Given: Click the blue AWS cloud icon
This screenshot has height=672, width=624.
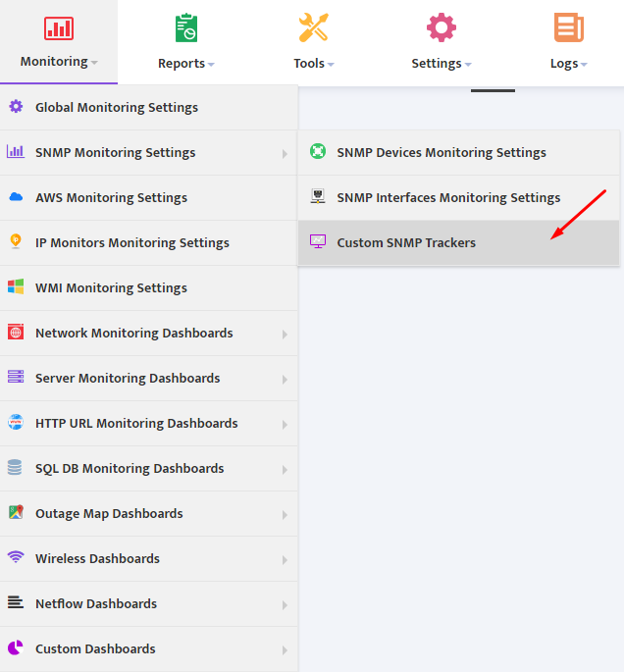Looking at the screenshot, I should point(16,197).
